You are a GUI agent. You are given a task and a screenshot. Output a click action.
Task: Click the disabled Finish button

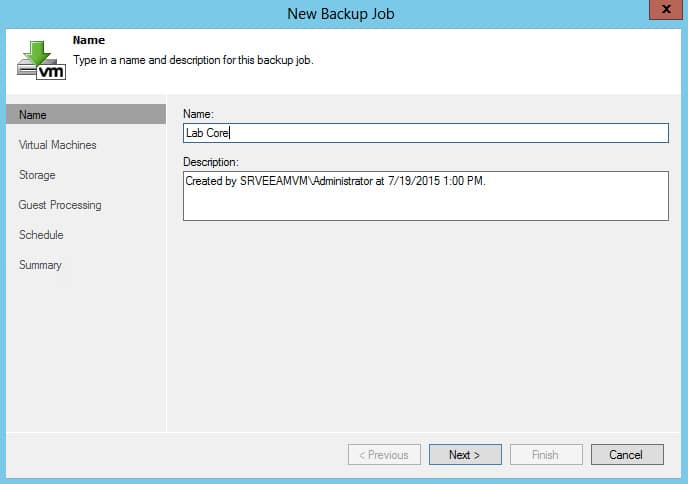tap(546, 455)
